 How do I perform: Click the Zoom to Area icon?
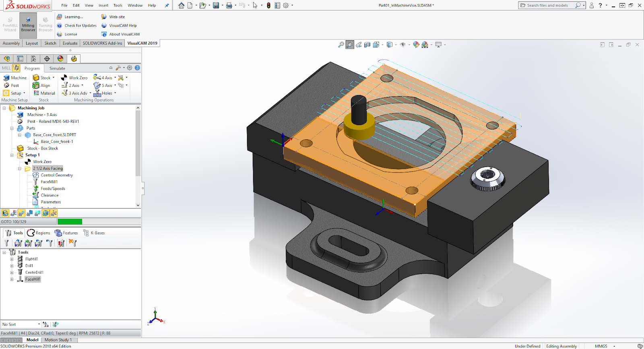click(x=350, y=45)
